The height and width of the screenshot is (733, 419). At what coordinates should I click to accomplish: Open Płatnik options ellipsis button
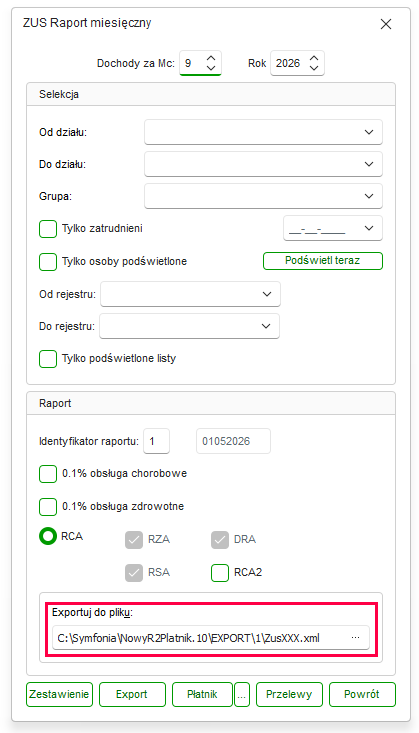[x=242, y=694]
